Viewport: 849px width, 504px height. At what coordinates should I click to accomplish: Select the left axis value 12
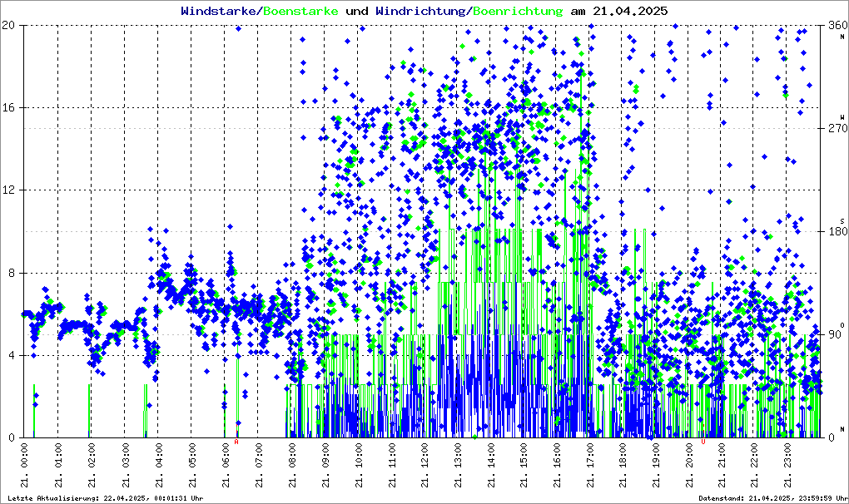tap(9, 190)
